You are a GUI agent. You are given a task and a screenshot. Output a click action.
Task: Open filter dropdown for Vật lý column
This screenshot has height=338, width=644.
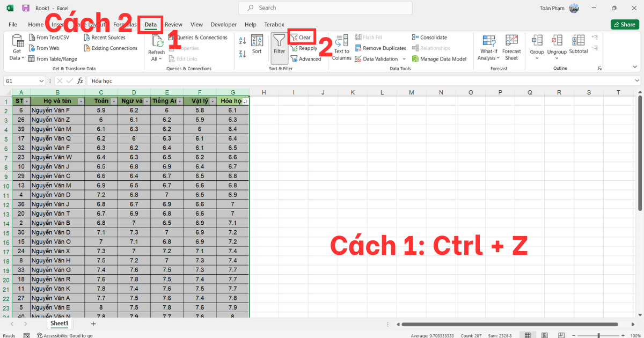213,101
